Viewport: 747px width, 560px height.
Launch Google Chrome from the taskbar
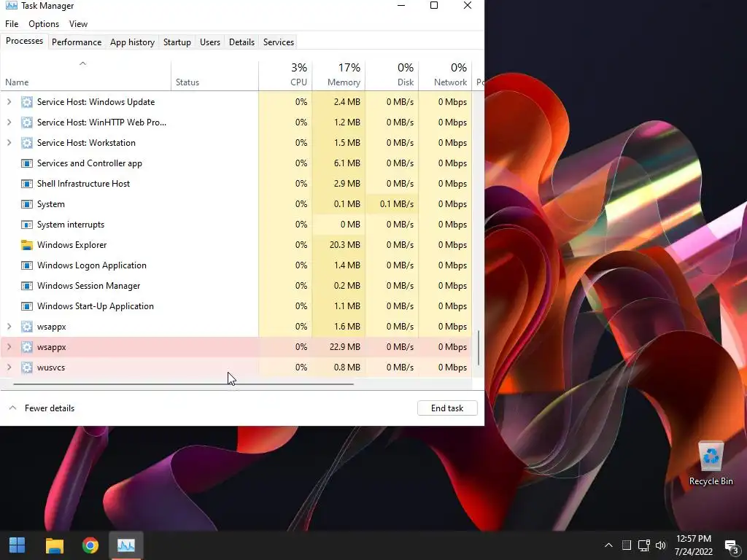90,545
